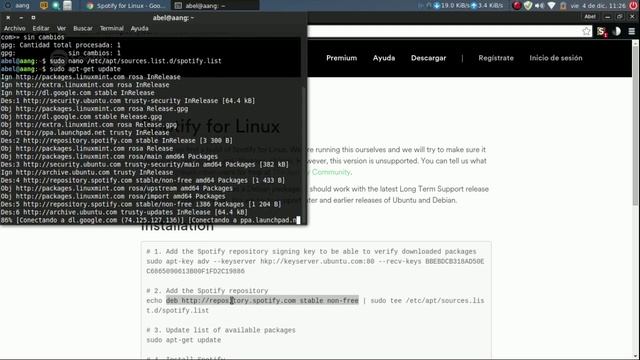Open the clock showing vie 4 de dic
This screenshot has width=640, height=360.
tap(598, 5)
